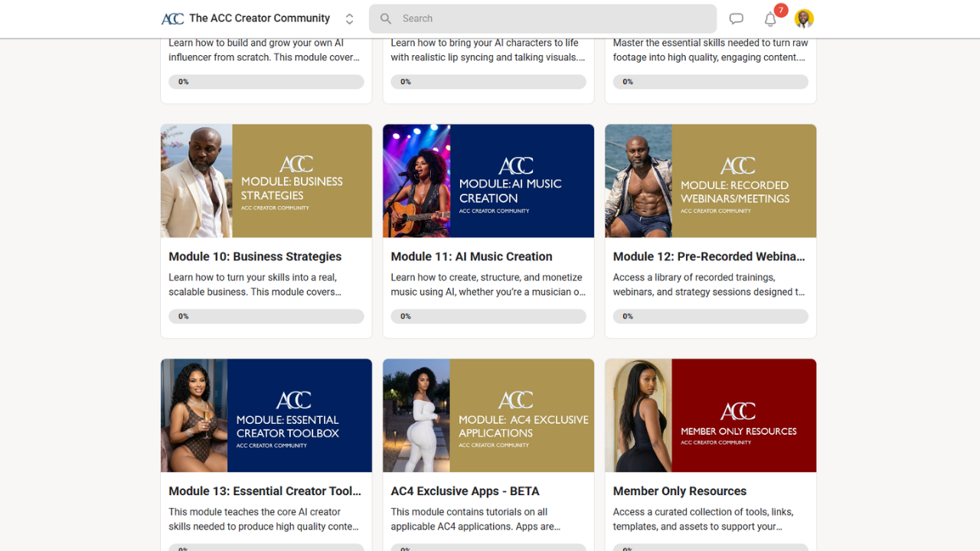Open the Module 11 AI Music Creation thumbnail
The width and height of the screenshot is (980, 551).
click(x=488, y=181)
